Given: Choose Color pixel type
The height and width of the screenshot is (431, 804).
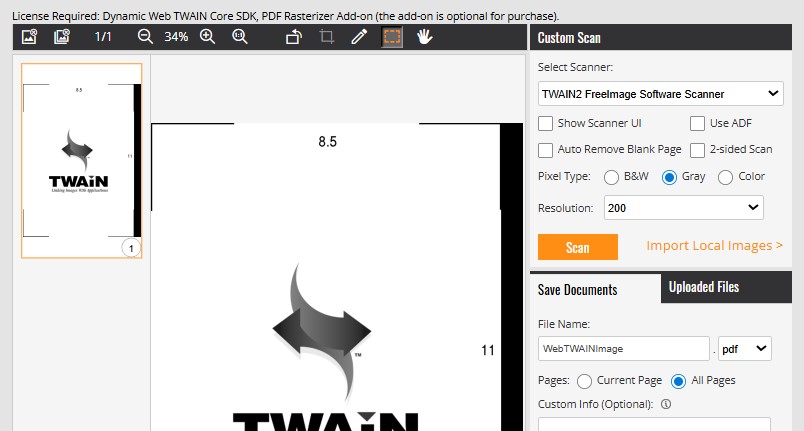Looking at the screenshot, I should [725, 177].
